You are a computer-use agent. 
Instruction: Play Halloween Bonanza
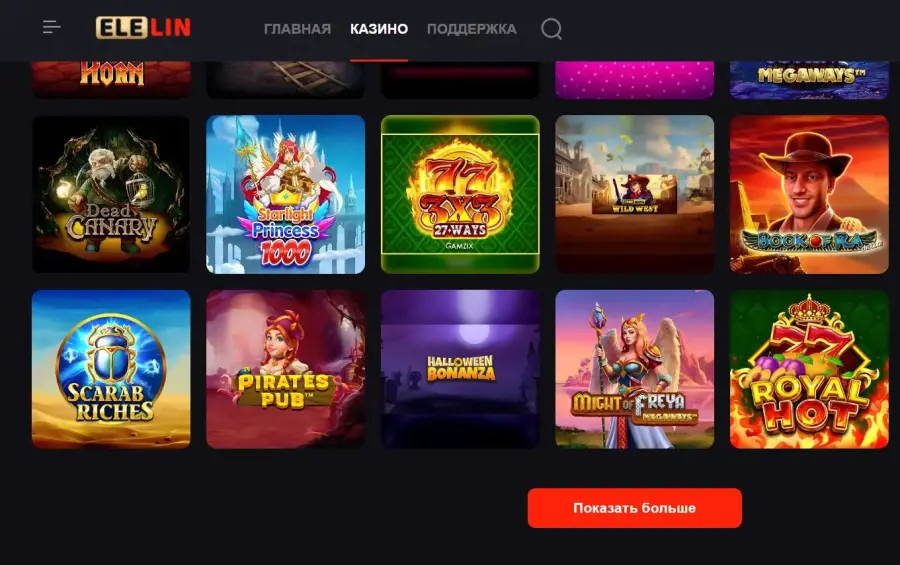click(460, 369)
